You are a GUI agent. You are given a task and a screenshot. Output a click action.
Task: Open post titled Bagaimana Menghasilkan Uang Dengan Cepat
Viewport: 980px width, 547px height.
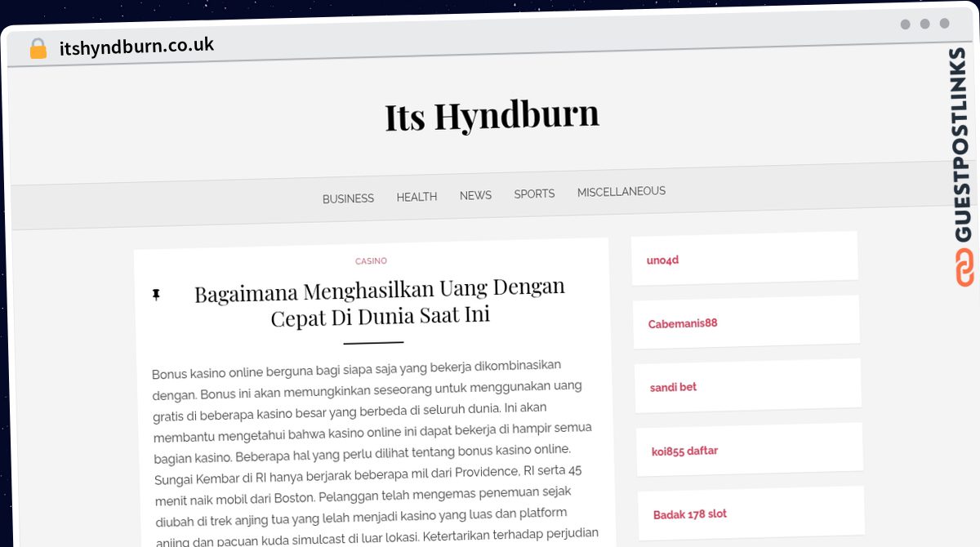pyautogui.click(x=380, y=303)
